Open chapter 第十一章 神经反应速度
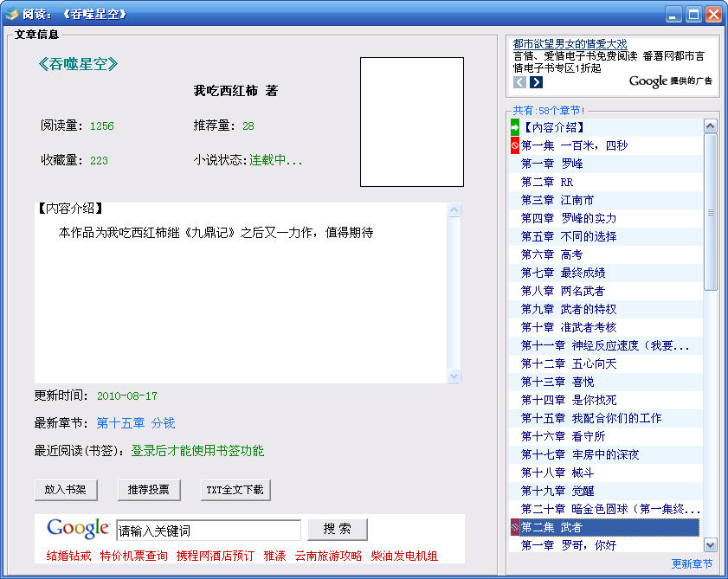This screenshot has width=728, height=579. click(x=606, y=345)
